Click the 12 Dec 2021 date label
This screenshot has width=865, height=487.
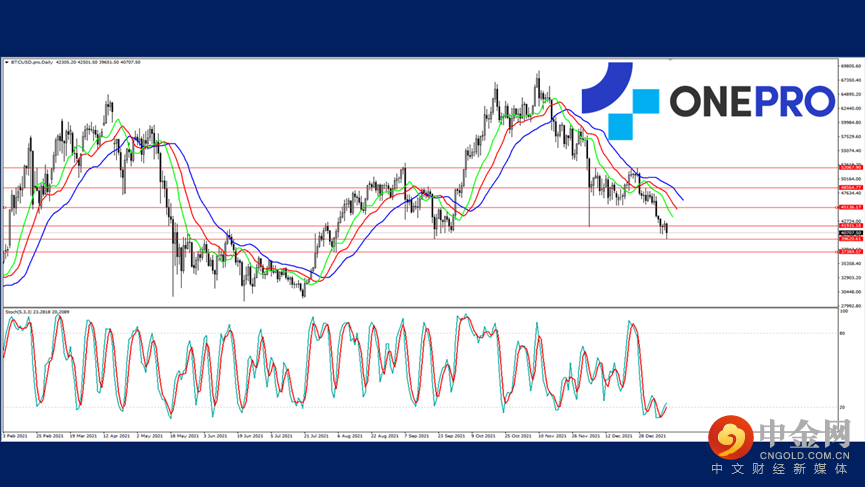coord(619,436)
